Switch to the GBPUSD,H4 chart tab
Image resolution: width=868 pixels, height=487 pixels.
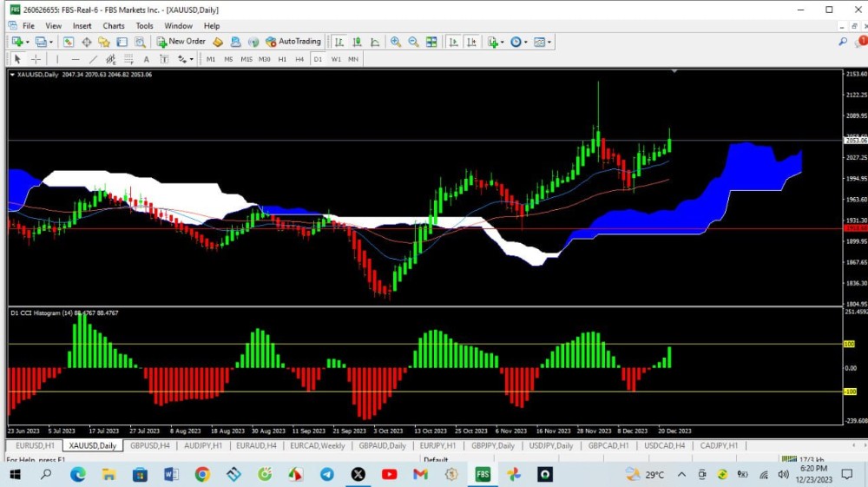(149, 445)
